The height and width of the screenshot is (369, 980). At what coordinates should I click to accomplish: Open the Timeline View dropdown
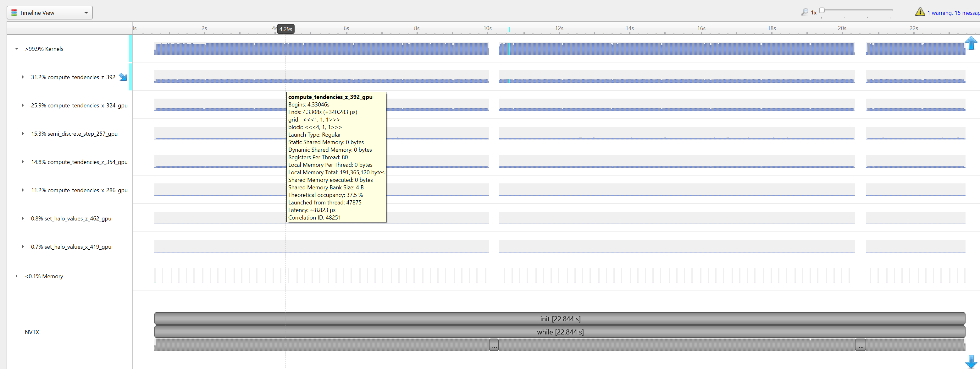pyautogui.click(x=49, y=13)
